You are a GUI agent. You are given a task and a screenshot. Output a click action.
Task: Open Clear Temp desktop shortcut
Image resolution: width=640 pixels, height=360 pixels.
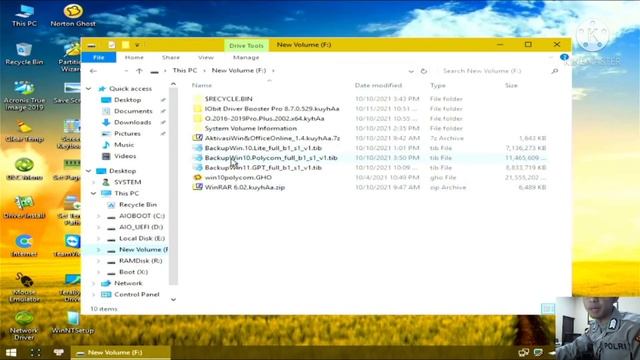click(24, 131)
